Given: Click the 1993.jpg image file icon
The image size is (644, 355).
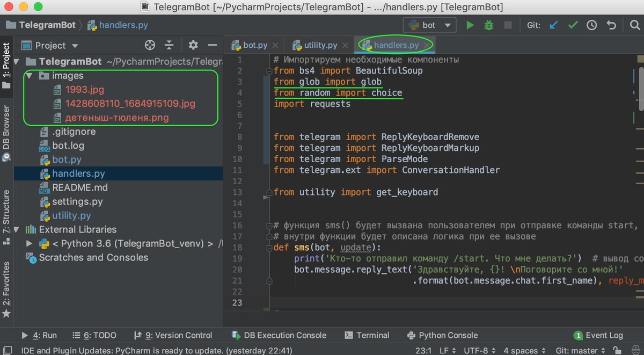Looking at the screenshot, I should pyautogui.click(x=57, y=90).
